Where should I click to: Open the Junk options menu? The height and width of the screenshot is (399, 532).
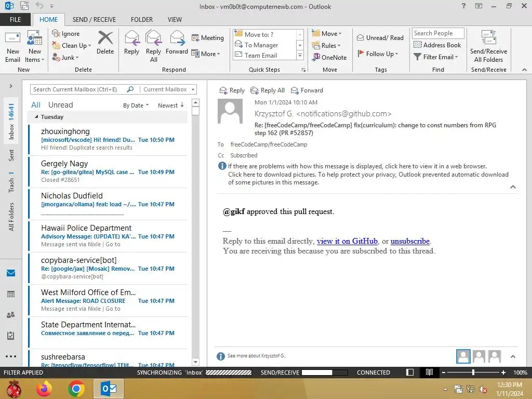65,57
